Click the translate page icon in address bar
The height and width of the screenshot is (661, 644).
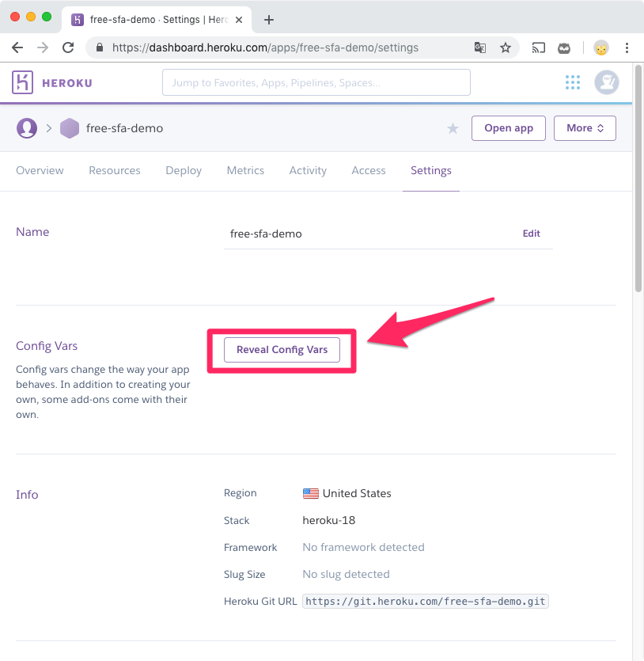[480, 47]
